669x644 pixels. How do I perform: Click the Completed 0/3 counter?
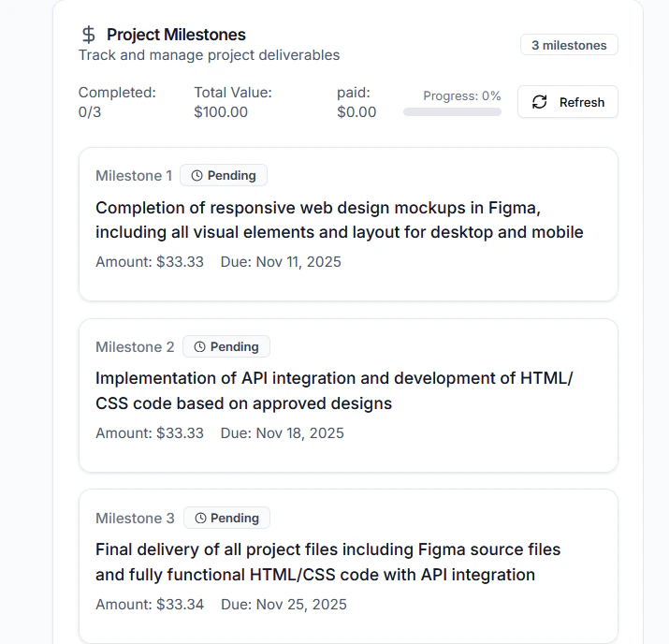tap(91, 112)
